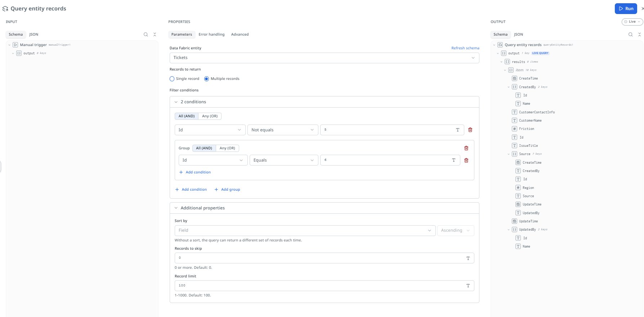This screenshot has width=644, height=317.
Task: Toggle the Live output mode selector
Action: click(x=632, y=22)
